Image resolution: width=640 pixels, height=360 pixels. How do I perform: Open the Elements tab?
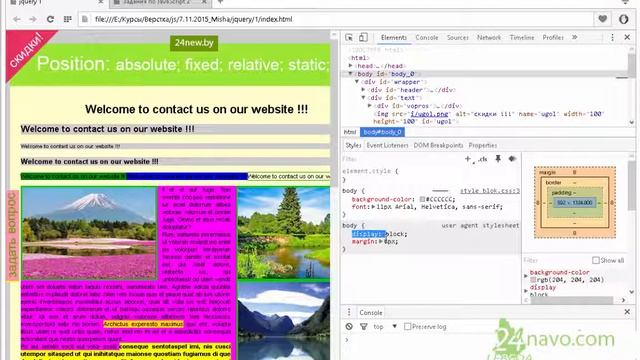[x=393, y=38]
